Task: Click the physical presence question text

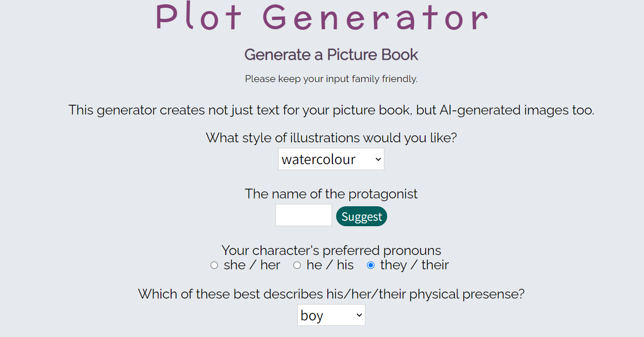Action: 331,294
